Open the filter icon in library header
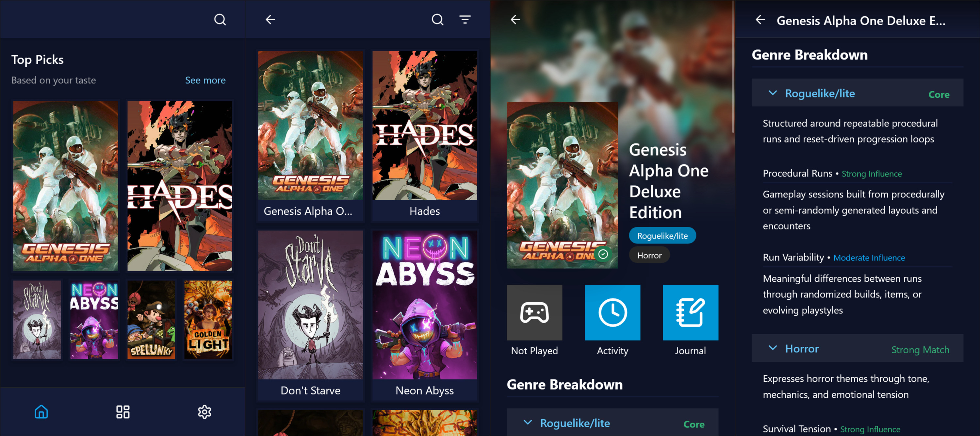Screen dimensions: 980x436 point(465,19)
